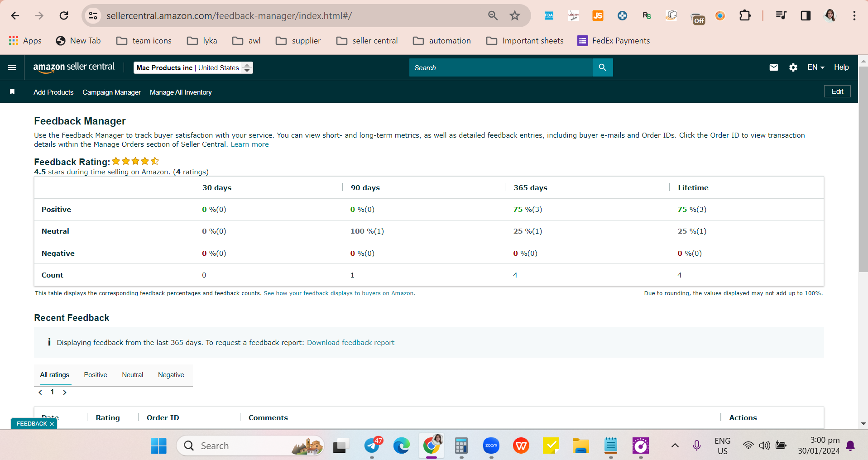The image size is (868, 460).
Task: Click the search magnifier button in Seller Central
Action: (603, 67)
